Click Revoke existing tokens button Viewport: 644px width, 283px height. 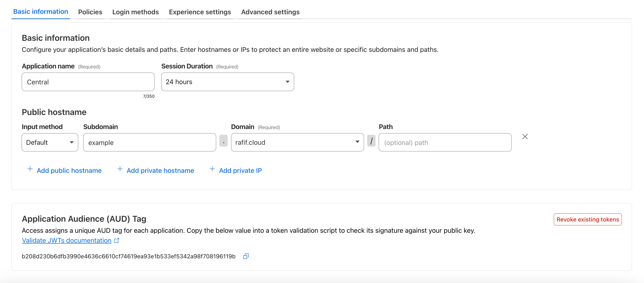tap(587, 219)
